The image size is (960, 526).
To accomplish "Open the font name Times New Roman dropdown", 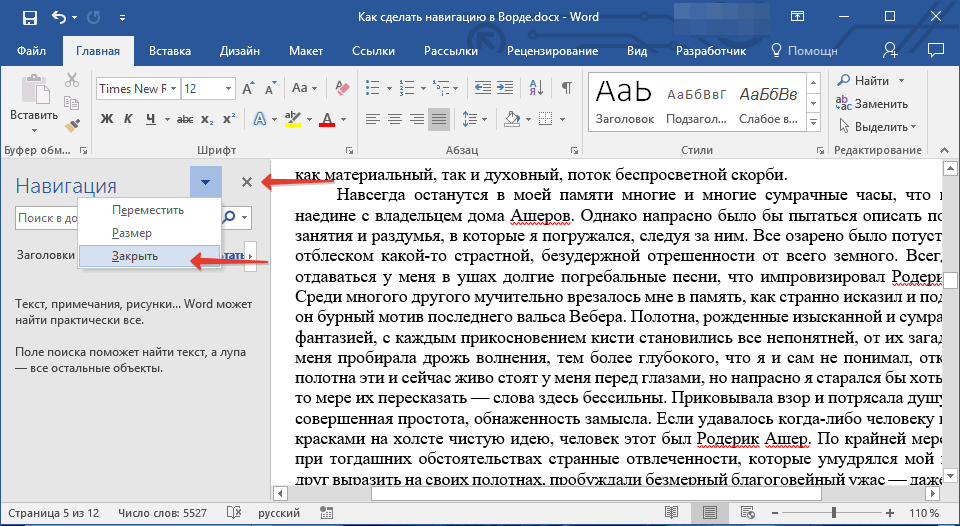I will 174,89.
